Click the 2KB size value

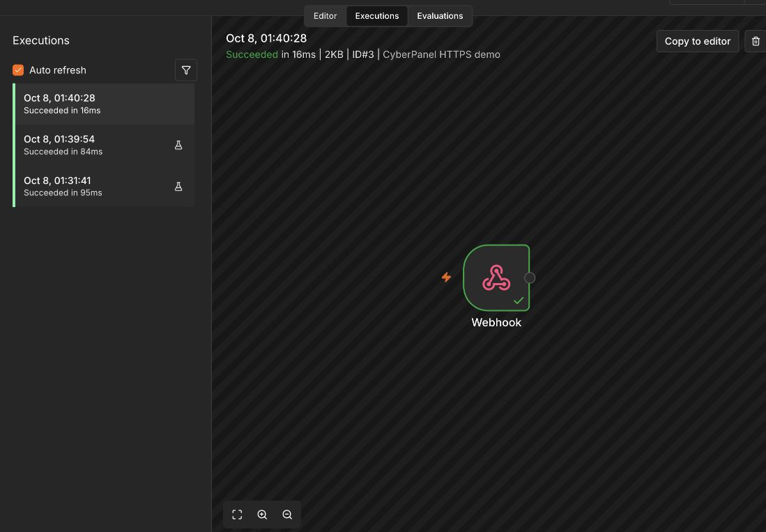coord(334,54)
